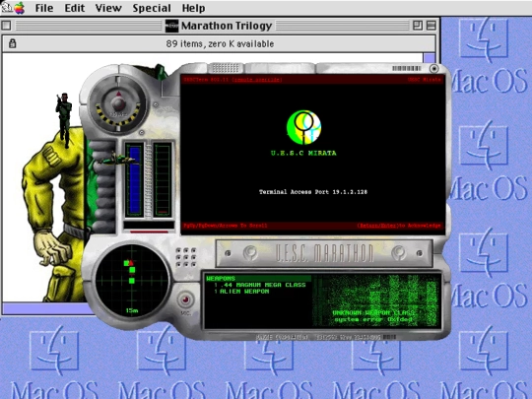The image size is (532, 399).
Task: Click the green circular terminal logo
Action: pyautogui.click(x=303, y=127)
